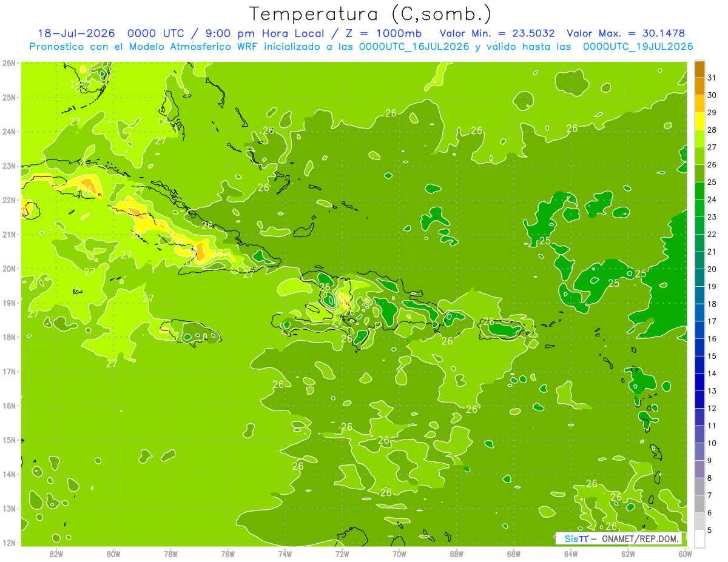The width and height of the screenshot is (728, 562).
Task: Select the "Valor Min. = 23.5032" text
Action: pos(498,33)
